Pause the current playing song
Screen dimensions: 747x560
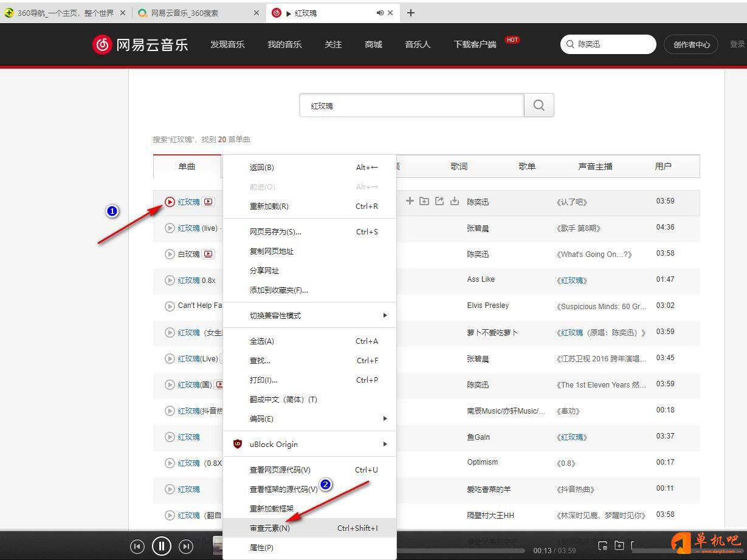click(162, 545)
